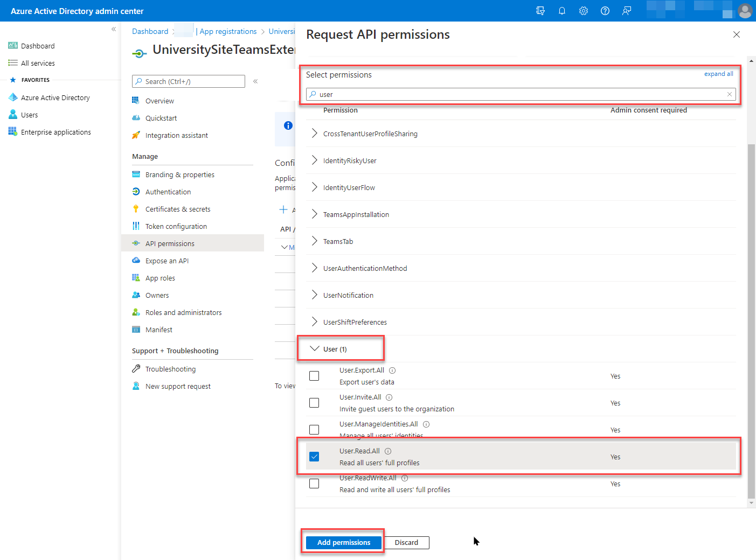Click the expand all link
Screen dimensions: 756x560
(719, 74)
